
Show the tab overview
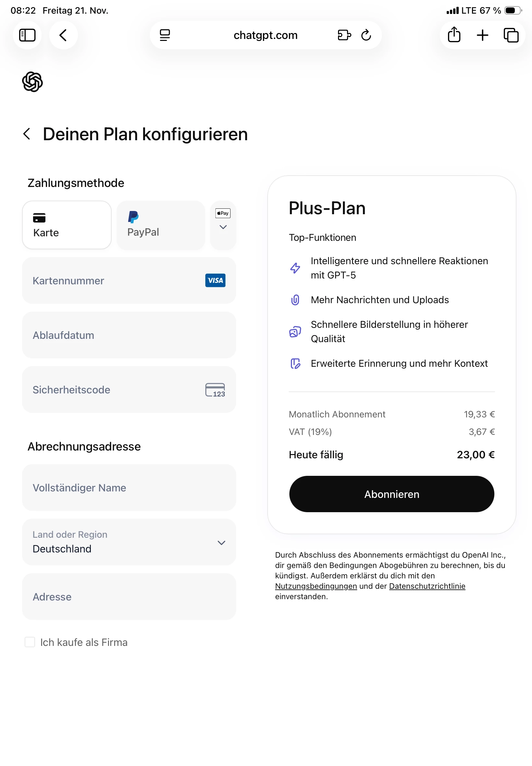511,35
